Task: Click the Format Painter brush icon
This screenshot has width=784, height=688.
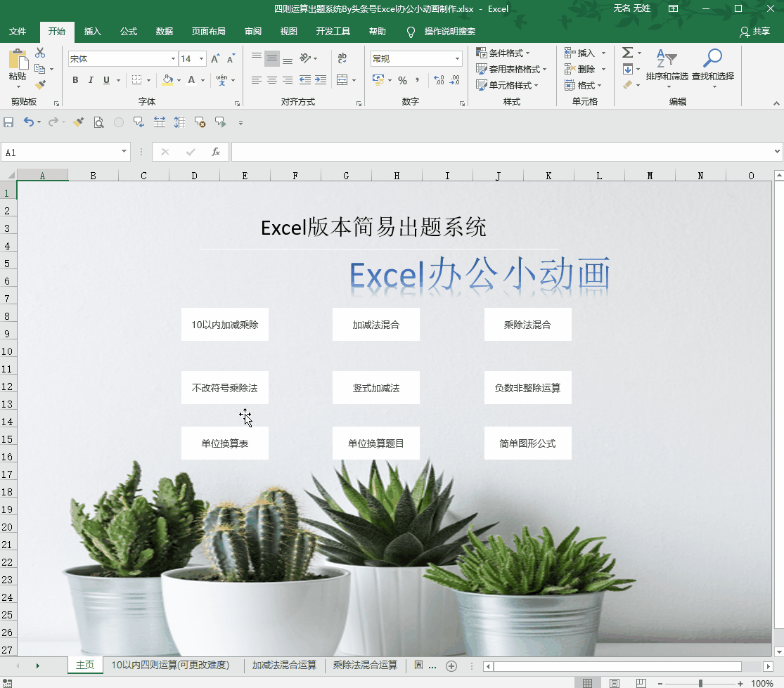Action: [40, 85]
